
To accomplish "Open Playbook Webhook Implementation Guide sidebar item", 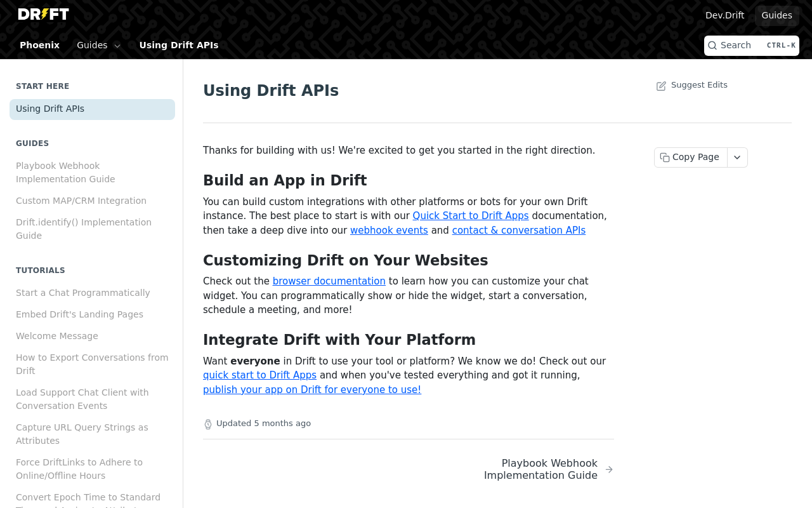I will (x=92, y=173).
